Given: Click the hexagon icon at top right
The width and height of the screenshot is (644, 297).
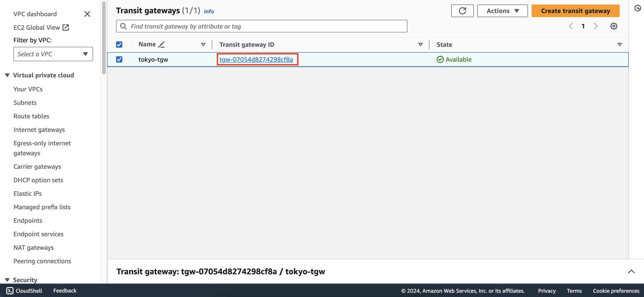Looking at the screenshot, I should (x=637, y=9).
